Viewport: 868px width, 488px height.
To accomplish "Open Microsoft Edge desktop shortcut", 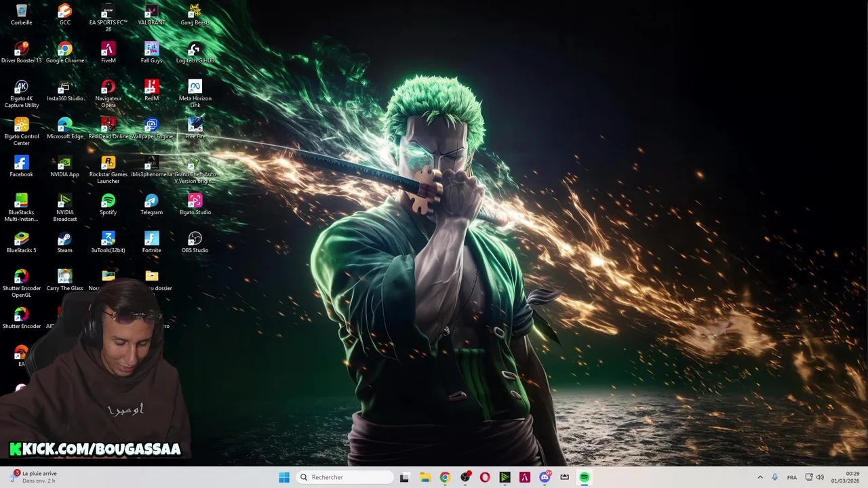I will click(x=65, y=129).
